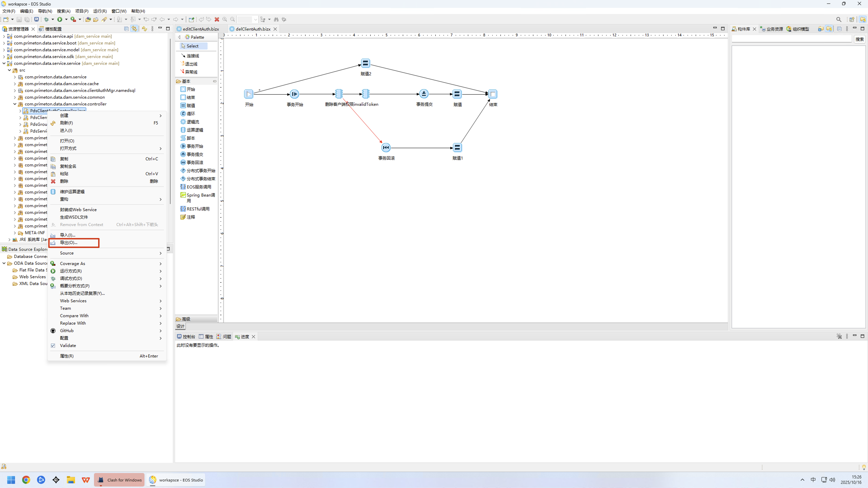Toggle link with editor in 资源管理器
Image resolution: width=868 pixels, height=488 pixels.
[134, 29]
